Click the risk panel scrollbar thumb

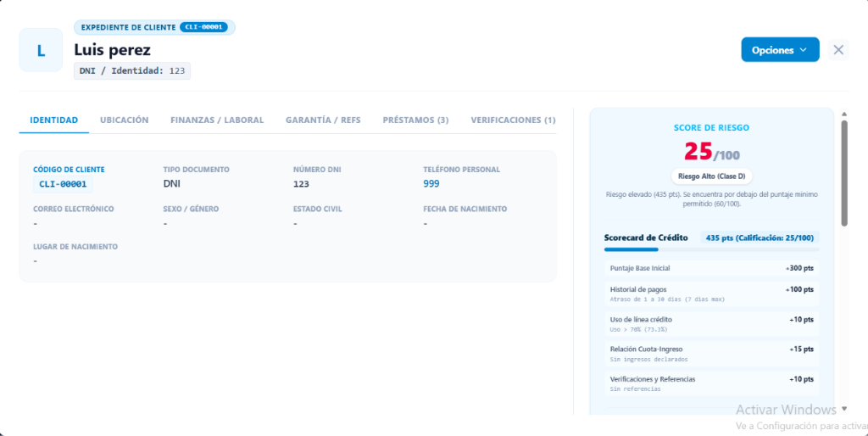click(844, 173)
